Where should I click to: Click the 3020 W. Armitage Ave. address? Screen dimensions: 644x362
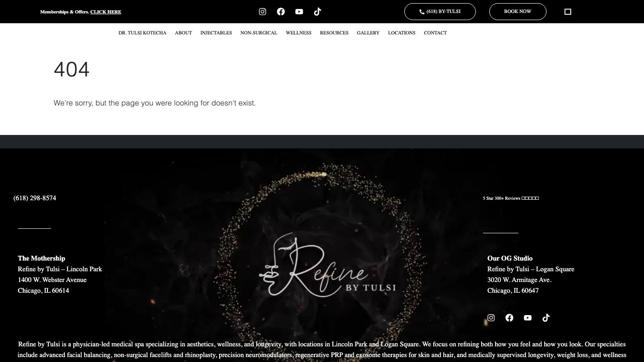[520, 280]
